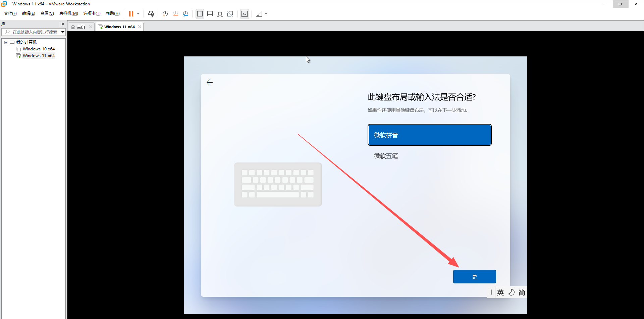644x319 pixels.
Task: Collapse the 我的计算机 tree node
Action: click(6, 42)
